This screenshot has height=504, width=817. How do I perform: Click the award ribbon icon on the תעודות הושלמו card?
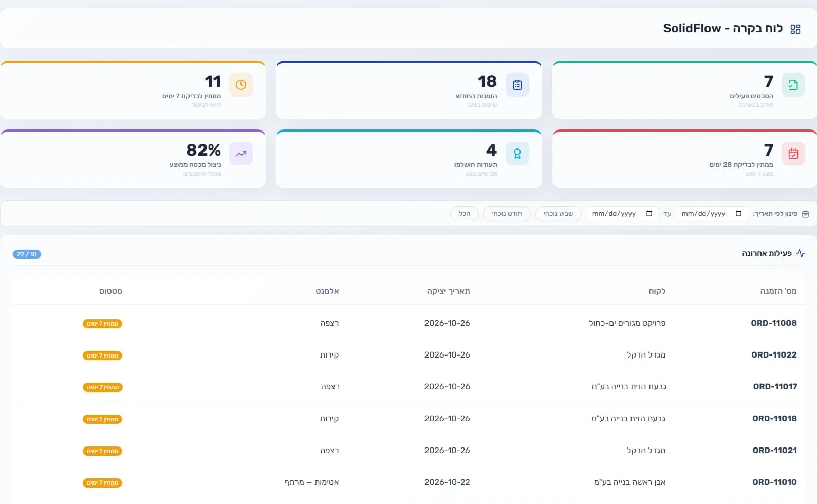coord(517,154)
